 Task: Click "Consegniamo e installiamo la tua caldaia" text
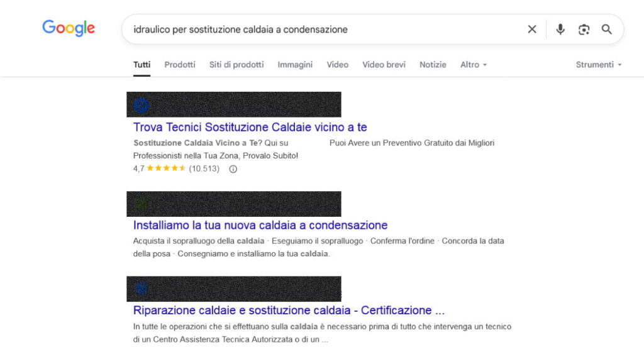click(x=253, y=253)
